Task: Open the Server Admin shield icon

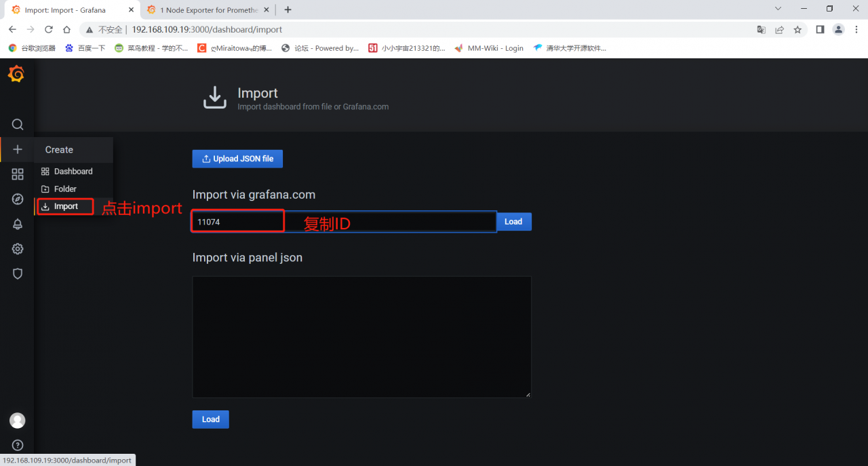Action: 18,274
